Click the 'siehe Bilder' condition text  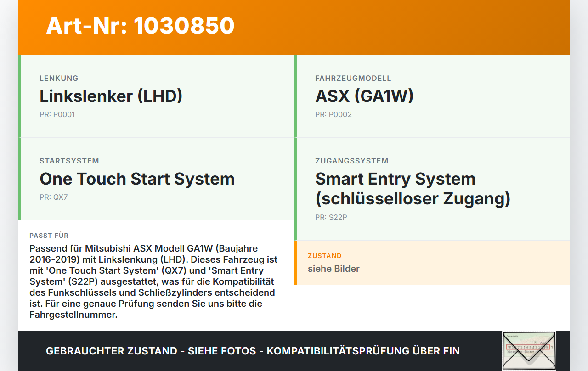(334, 269)
